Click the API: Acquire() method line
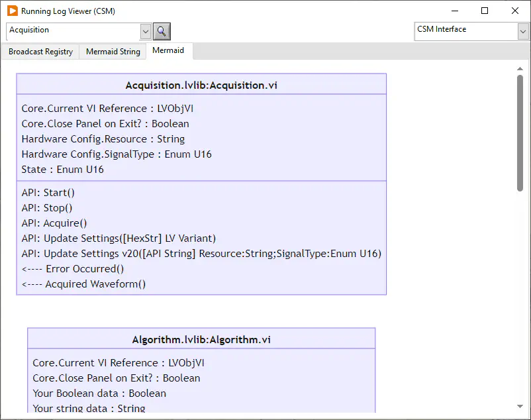Viewport: 531px width, 420px height. click(x=54, y=223)
